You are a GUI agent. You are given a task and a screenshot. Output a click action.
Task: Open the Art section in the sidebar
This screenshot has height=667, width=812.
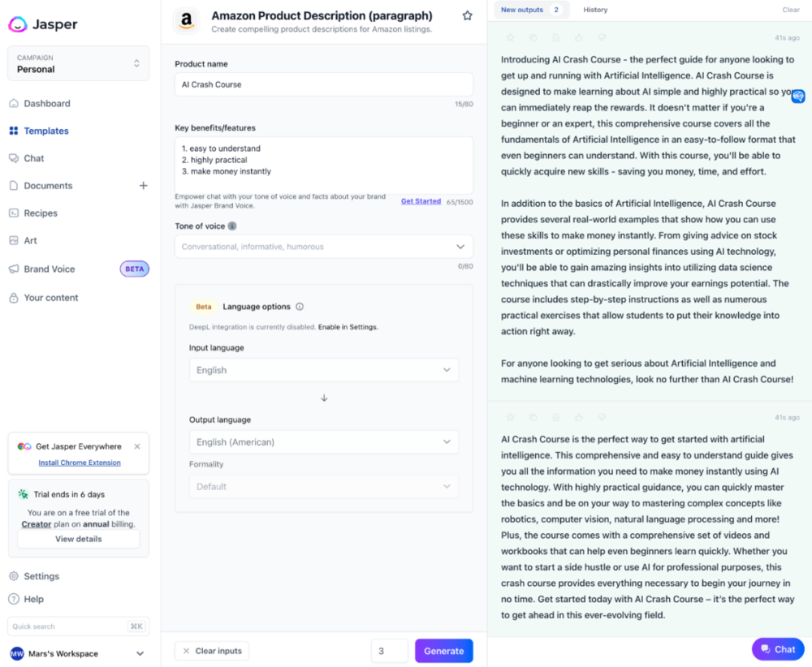point(30,241)
